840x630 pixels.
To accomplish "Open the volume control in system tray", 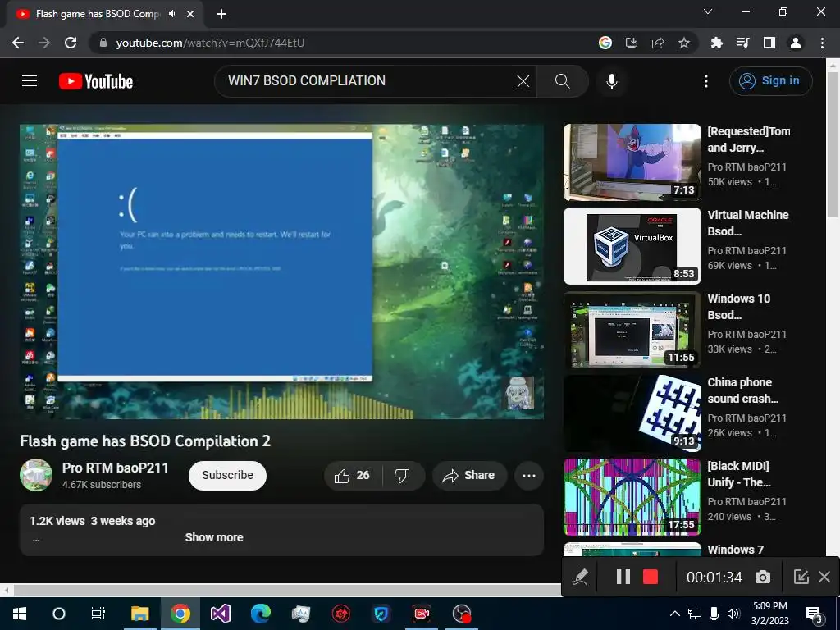I will point(733,614).
